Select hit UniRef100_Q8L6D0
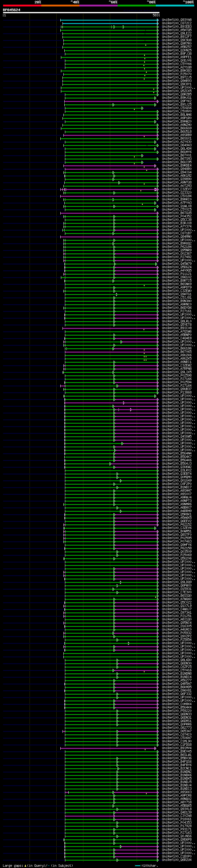The width and height of the screenshot is (197, 868). pyautogui.click(x=177, y=660)
